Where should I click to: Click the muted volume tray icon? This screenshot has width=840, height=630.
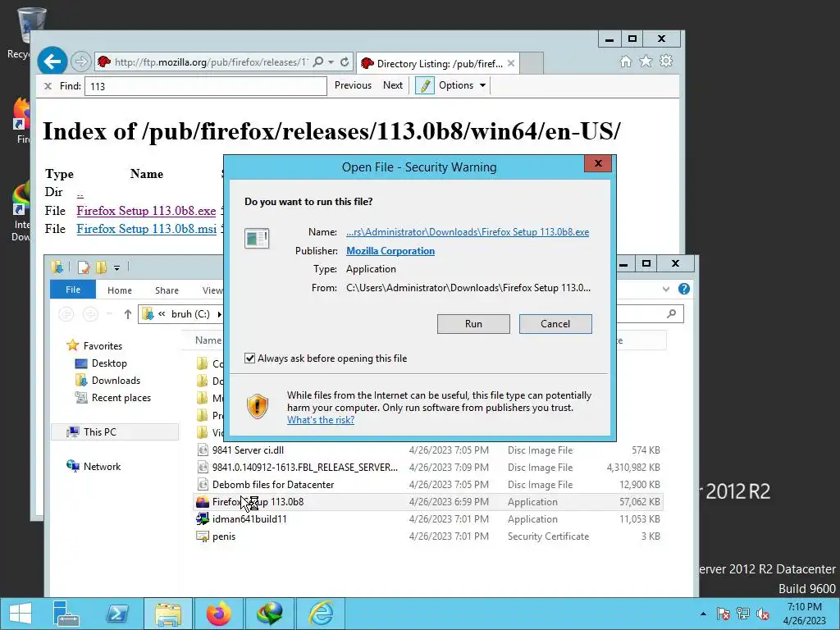tap(762, 614)
